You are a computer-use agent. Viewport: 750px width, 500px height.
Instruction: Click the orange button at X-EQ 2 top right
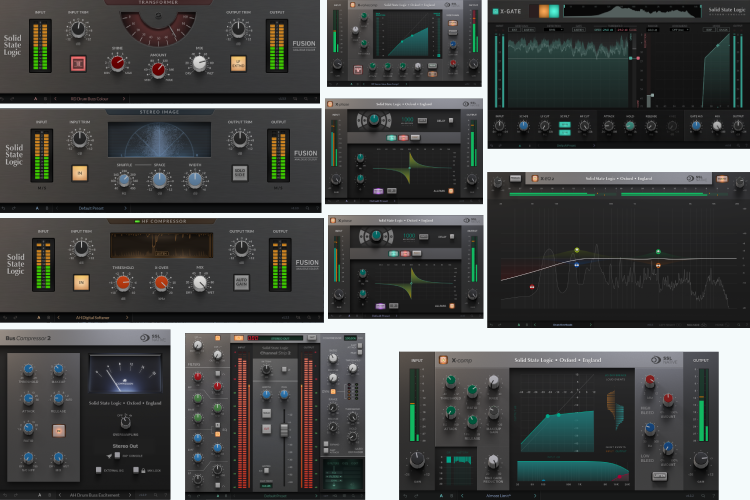[x=722, y=179]
